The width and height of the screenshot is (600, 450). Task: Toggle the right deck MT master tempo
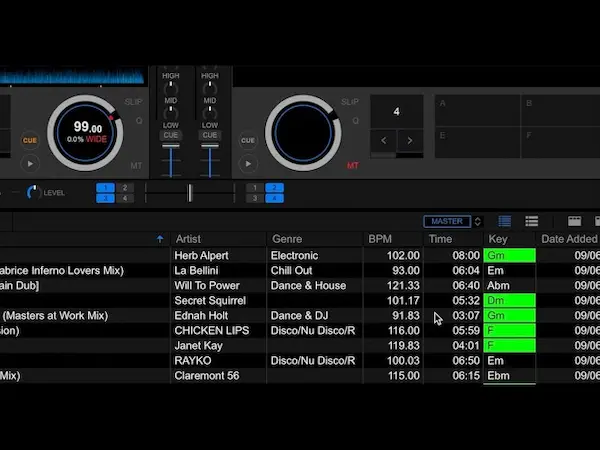click(x=352, y=166)
